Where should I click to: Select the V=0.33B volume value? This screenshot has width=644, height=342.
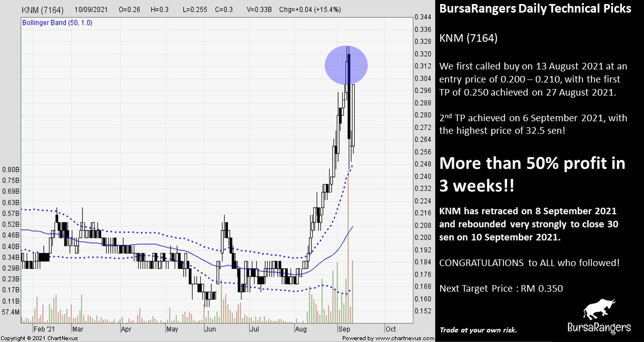(260, 10)
